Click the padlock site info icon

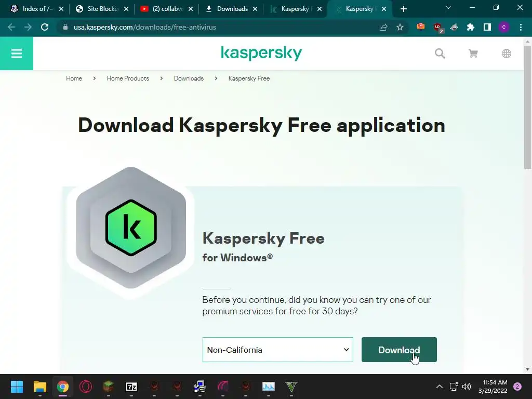pos(65,27)
